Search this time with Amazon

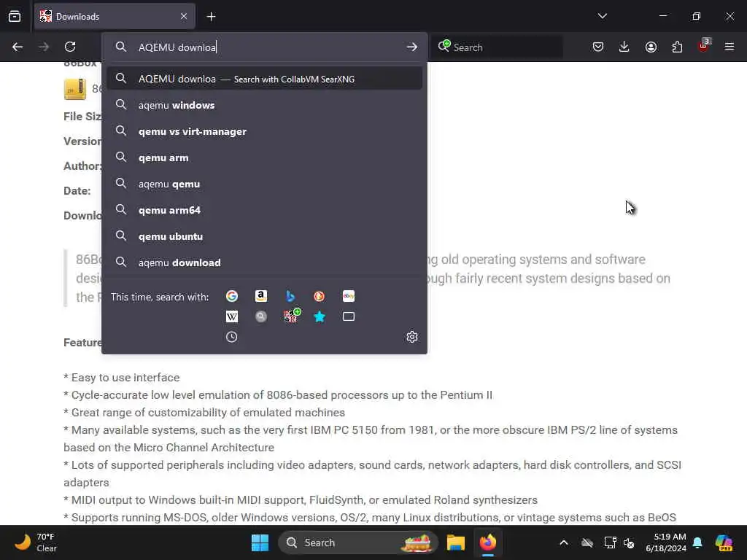click(260, 296)
